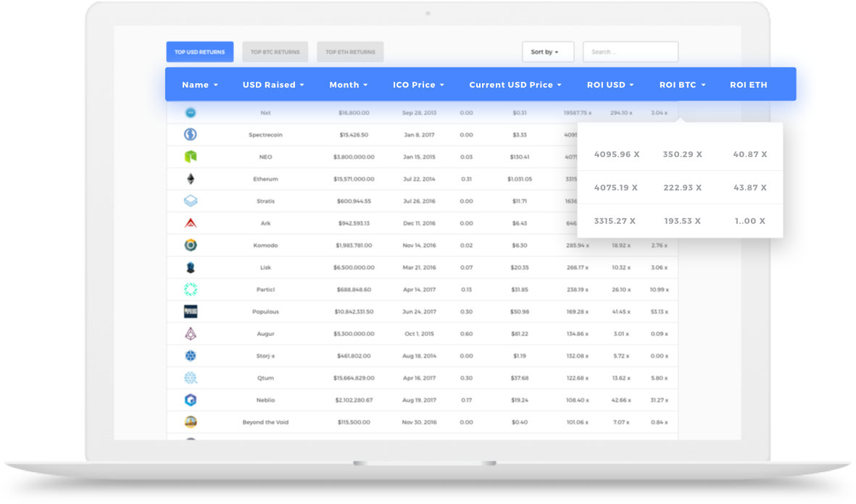The width and height of the screenshot is (856, 504).
Task: Focus the Search input field
Action: click(631, 52)
